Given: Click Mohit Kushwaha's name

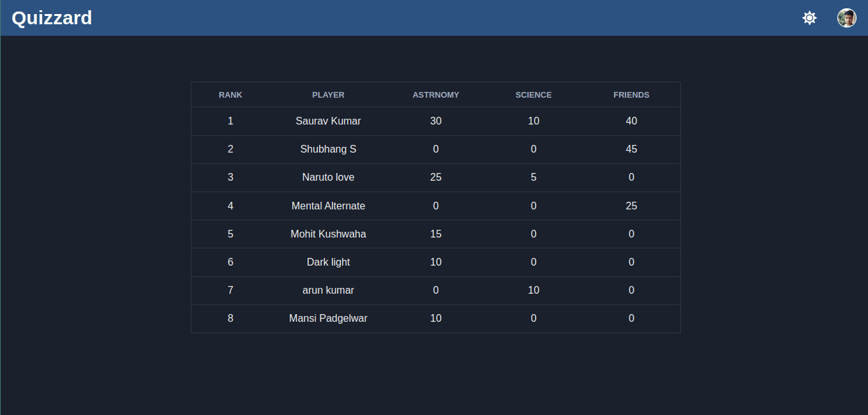Looking at the screenshot, I should (328, 234).
